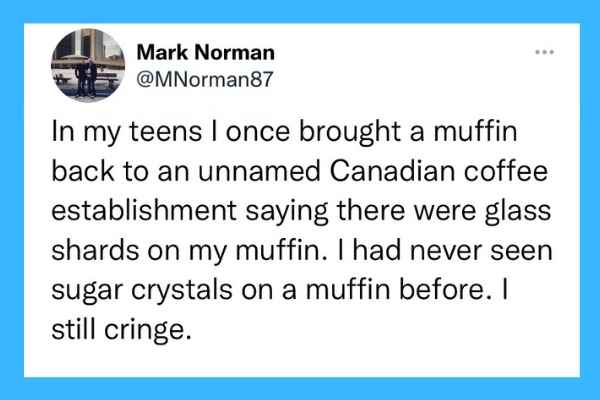Select the word "shards" in the tweet

pyautogui.click(x=95, y=250)
